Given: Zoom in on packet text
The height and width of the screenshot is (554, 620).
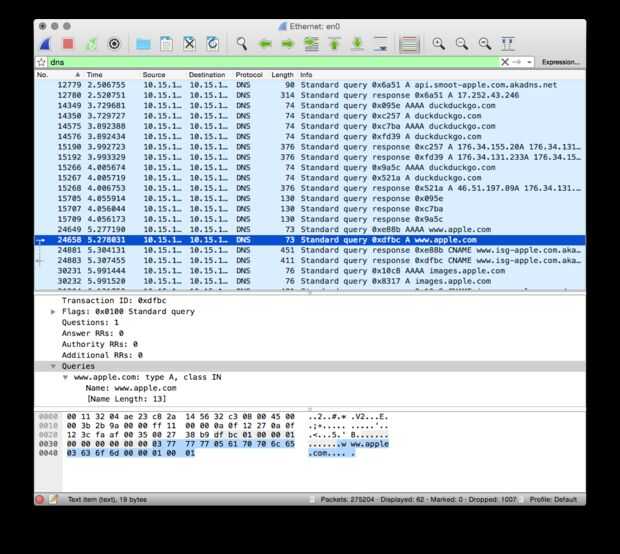Looking at the screenshot, I should click(439, 43).
